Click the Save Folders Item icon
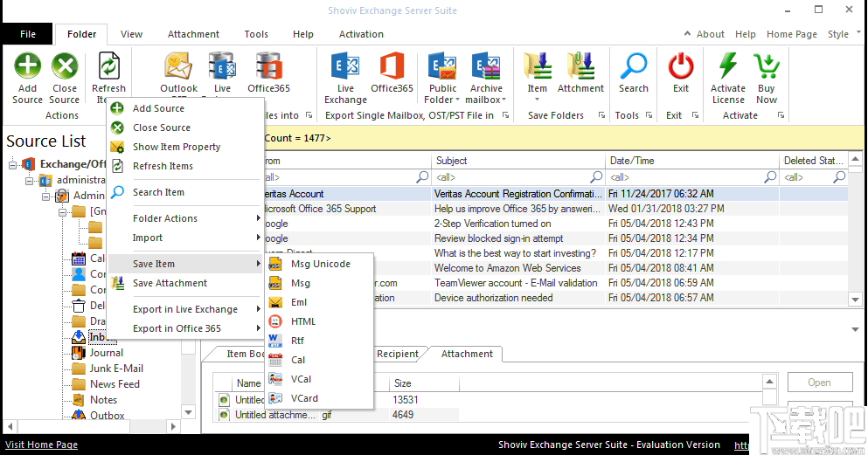The width and height of the screenshot is (868, 455). 537,66
